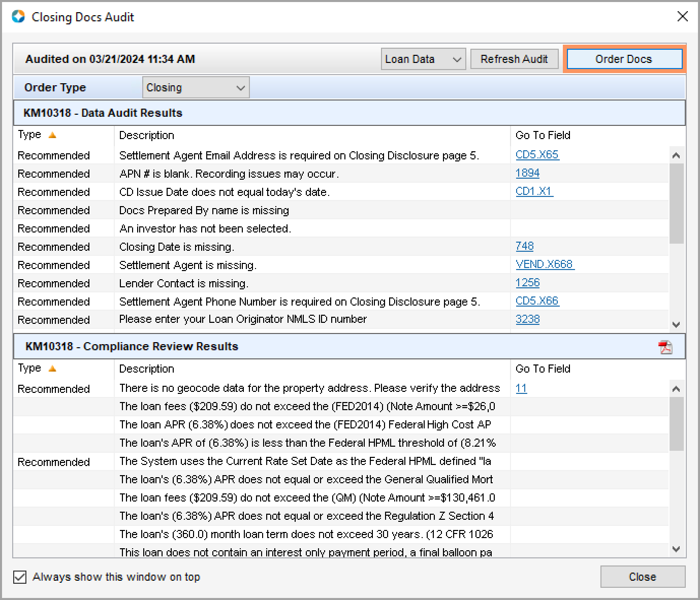Click scroll-up arrow in Data Audit Results
Image resolution: width=700 pixels, height=600 pixels.
pyautogui.click(x=676, y=156)
